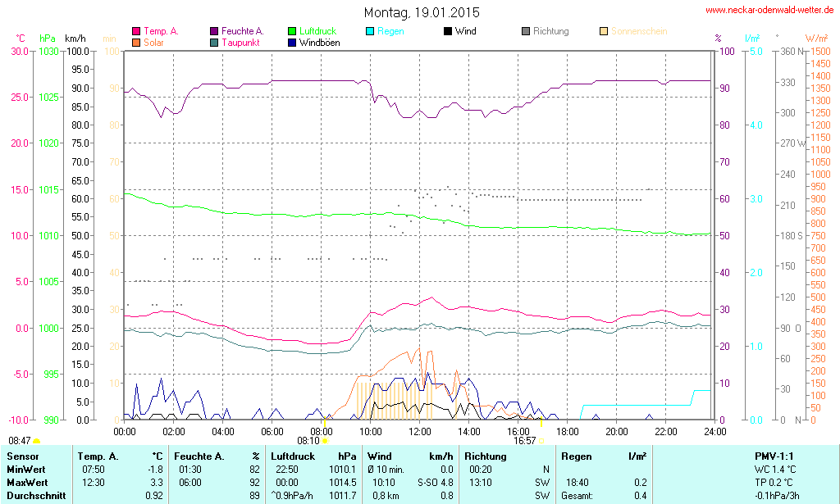
Task: Click the sunrise sun icon at 08:10
Action: pyautogui.click(x=326, y=441)
